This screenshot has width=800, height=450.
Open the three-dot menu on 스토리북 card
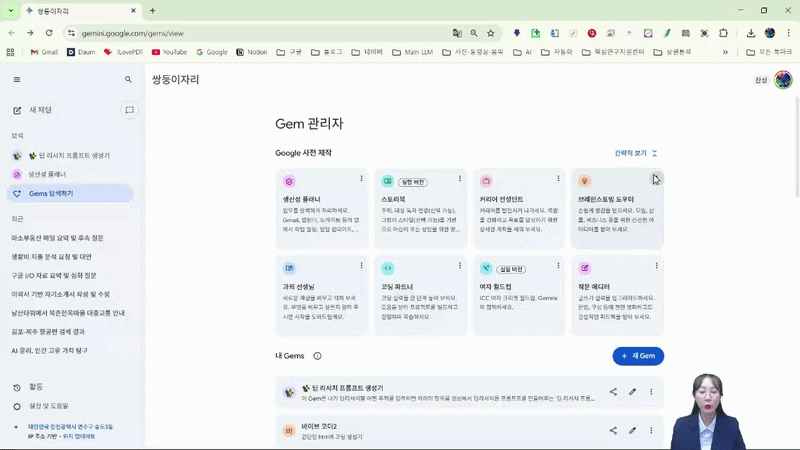pos(460,179)
